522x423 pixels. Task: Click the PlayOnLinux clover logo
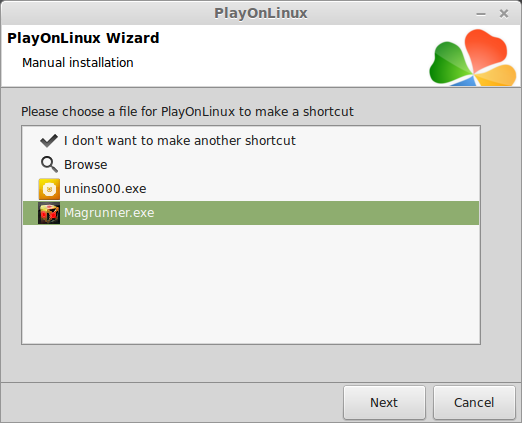point(473,57)
